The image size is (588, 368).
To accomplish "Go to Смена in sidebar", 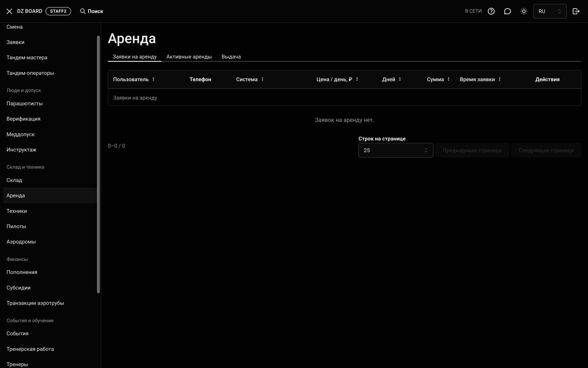I will click(50, 27).
